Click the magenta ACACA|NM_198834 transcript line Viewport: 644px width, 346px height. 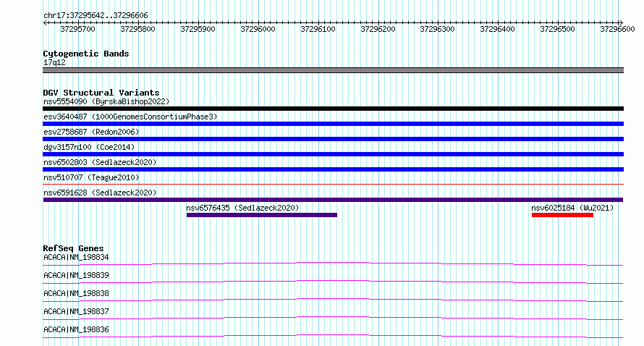pos(333,263)
